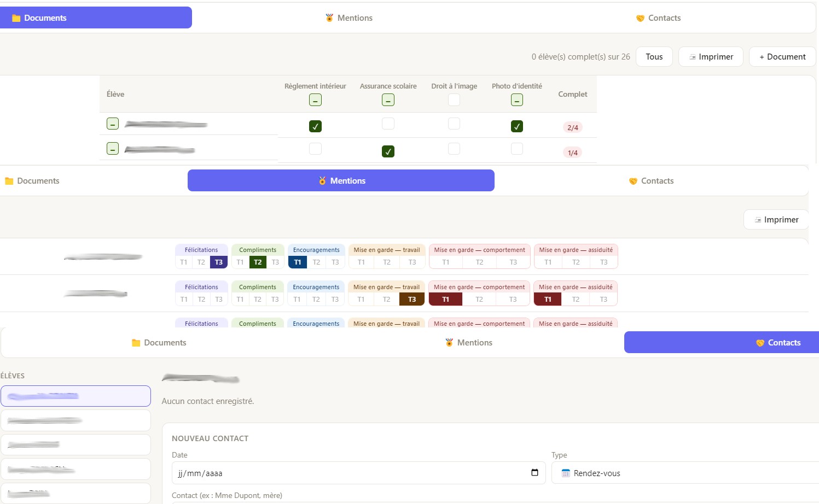Viewport: 819px width, 504px height.
Task: Open the Contacts tab in the top bar
Action: click(658, 18)
